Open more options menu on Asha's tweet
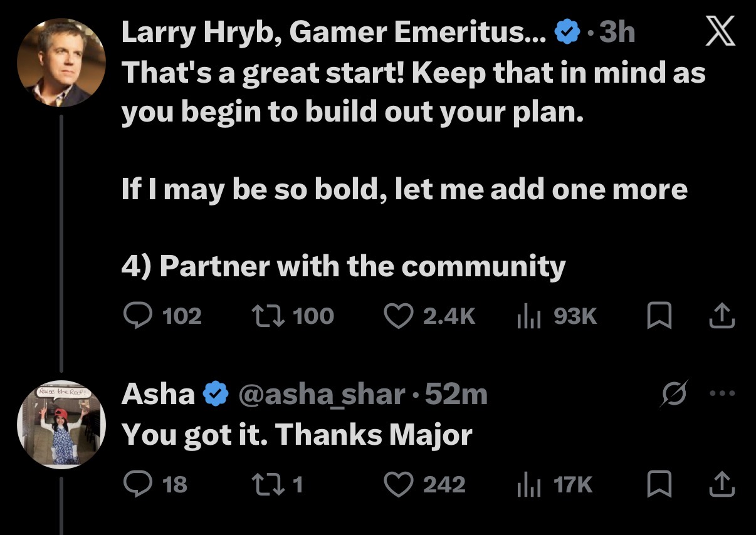This screenshot has width=756, height=535. (x=721, y=394)
